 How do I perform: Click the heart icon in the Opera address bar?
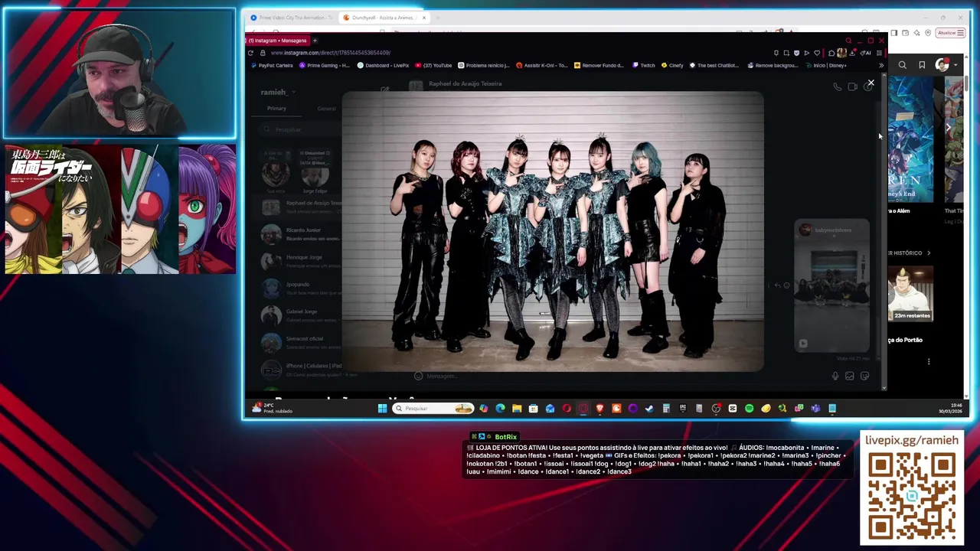click(x=816, y=53)
